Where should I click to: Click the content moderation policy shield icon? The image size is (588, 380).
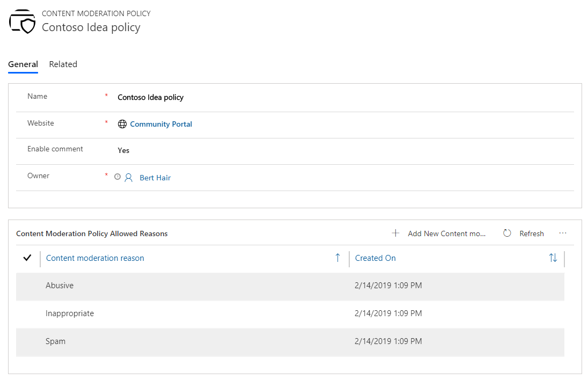point(22,21)
